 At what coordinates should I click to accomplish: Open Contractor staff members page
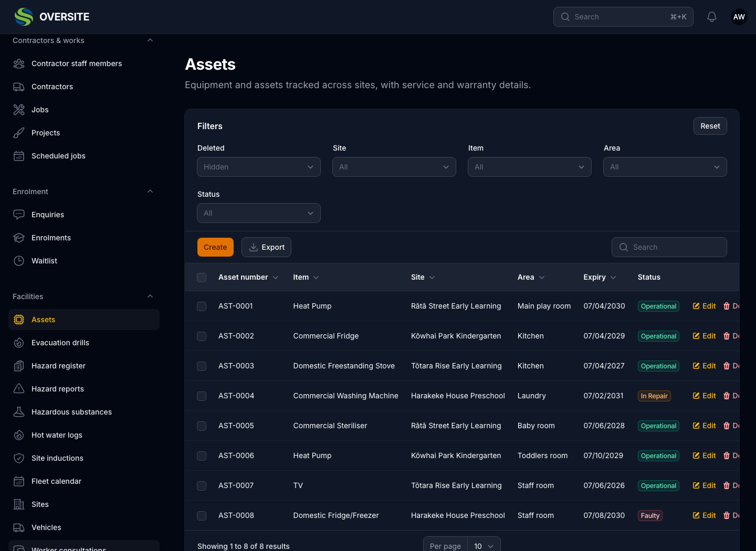point(84,63)
